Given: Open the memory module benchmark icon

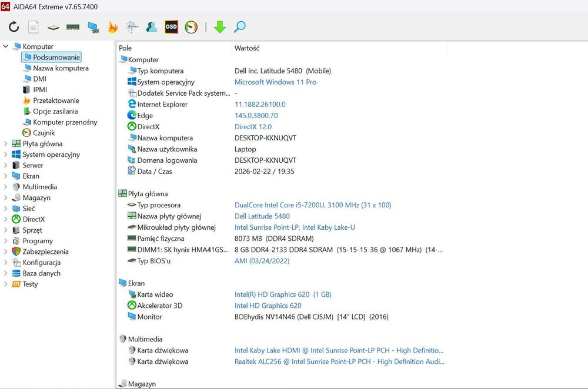Looking at the screenshot, I should pos(73,27).
